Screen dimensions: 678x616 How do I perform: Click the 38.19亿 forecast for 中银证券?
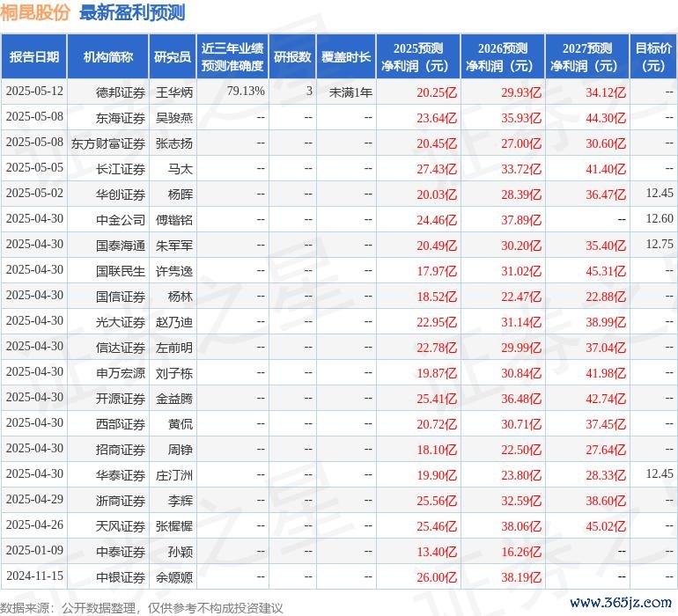tap(521, 576)
